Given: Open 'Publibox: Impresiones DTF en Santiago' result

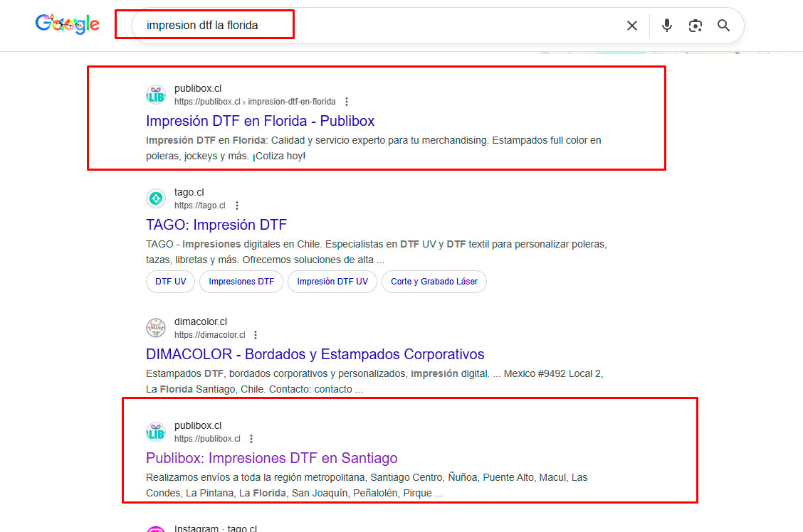Looking at the screenshot, I should tap(271, 458).
